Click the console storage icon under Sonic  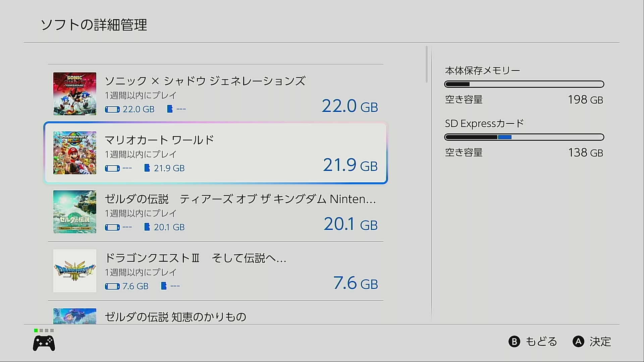(112, 109)
